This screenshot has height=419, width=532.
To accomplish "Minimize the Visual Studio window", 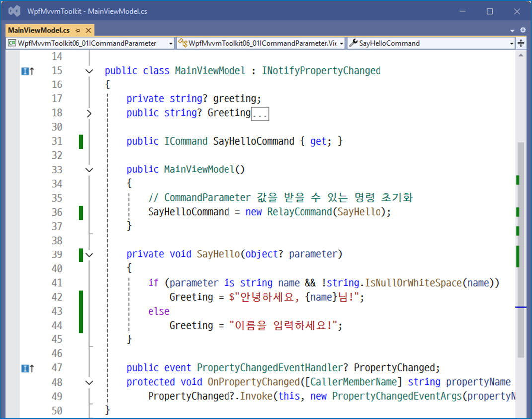I will [463, 11].
